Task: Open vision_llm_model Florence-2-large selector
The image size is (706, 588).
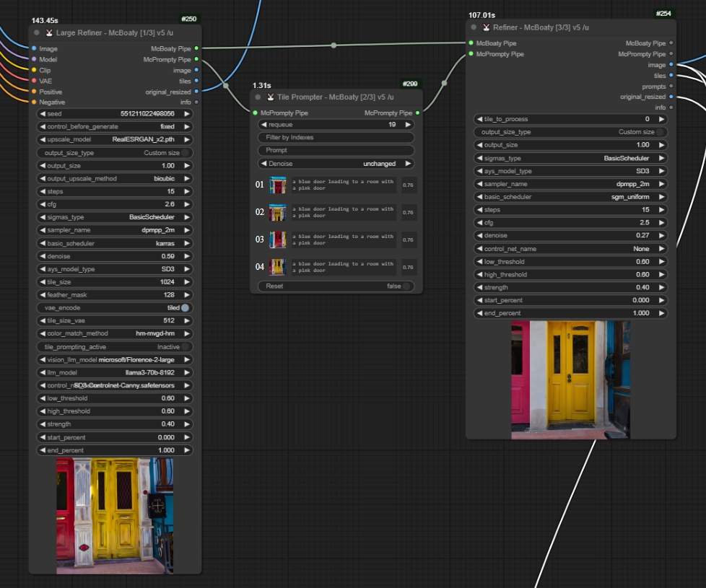Action: pos(114,360)
